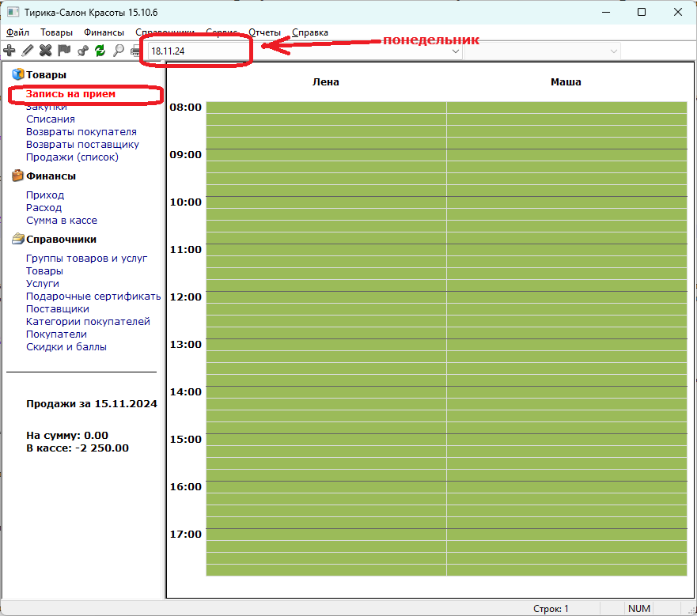Click the printer icon in the toolbar
697x616 pixels.
(135, 51)
